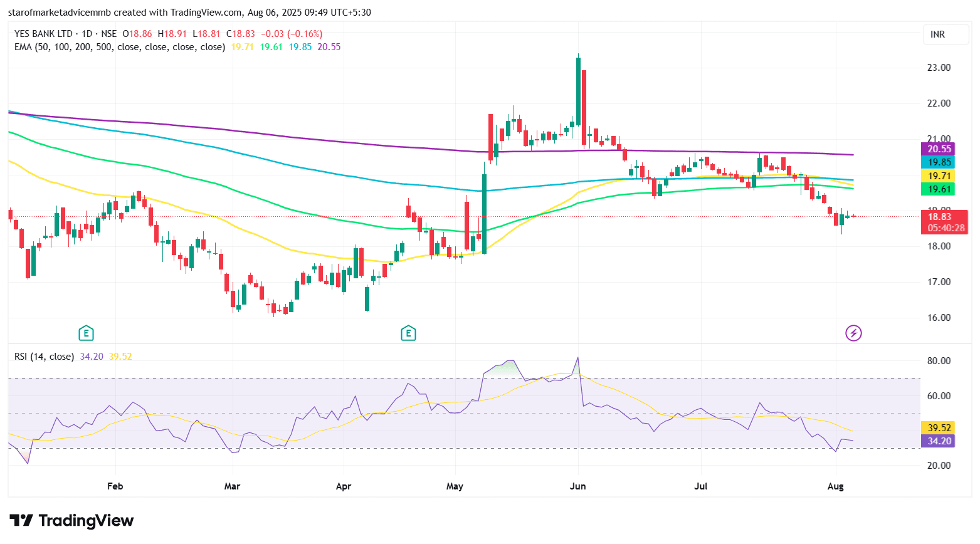Click the 34.20 RSI value label
The height and width of the screenshot is (544, 980).
(x=939, y=441)
